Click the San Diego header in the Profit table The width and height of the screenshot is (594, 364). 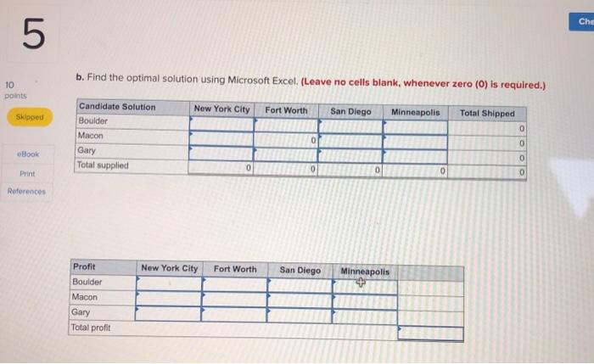tap(300, 271)
